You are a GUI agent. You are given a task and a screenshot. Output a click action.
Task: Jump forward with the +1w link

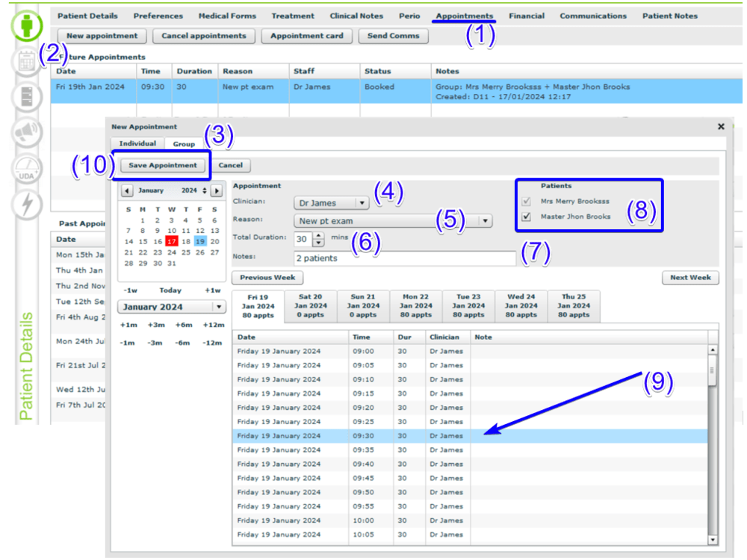point(212,290)
